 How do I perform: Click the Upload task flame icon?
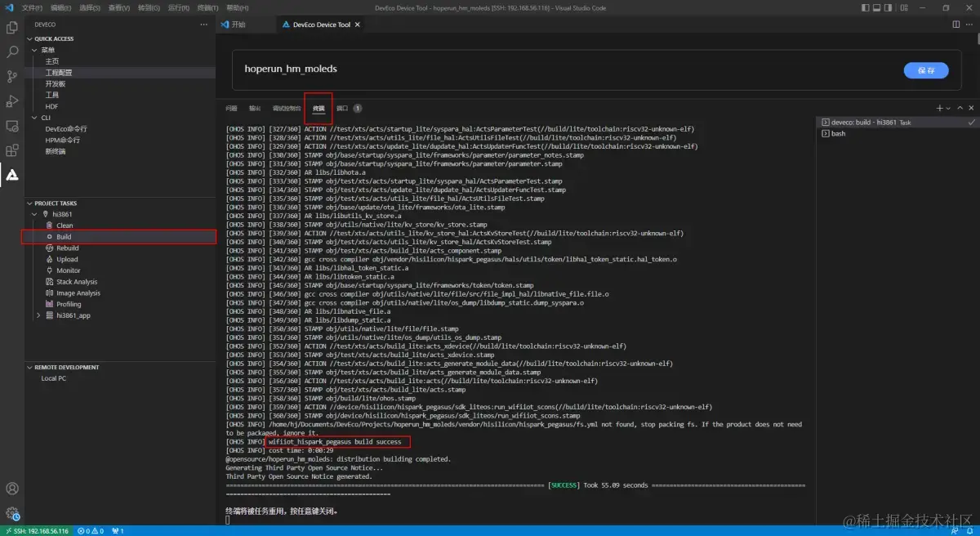click(50, 259)
